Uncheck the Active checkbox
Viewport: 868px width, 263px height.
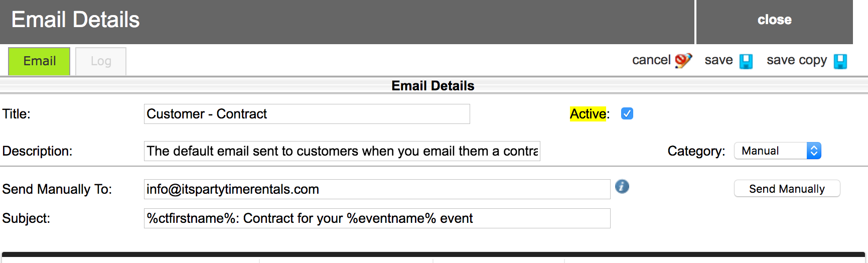point(627,114)
